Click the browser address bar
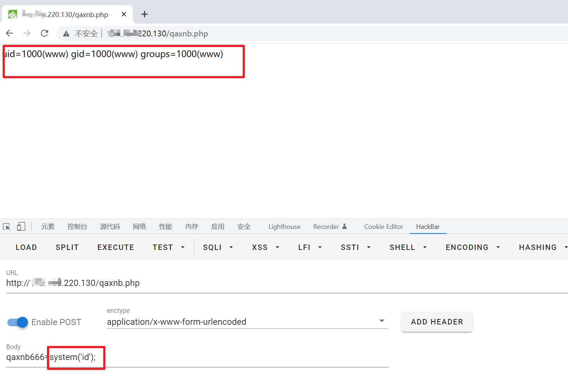This screenshot has height=392, width=568. [312, 34]
